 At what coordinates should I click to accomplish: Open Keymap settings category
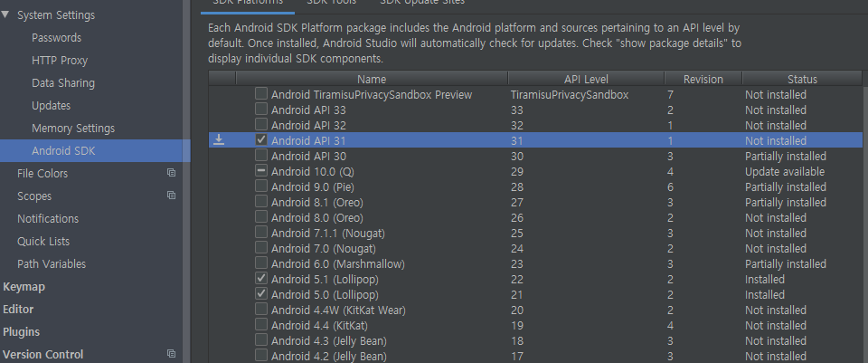(24, 287)
